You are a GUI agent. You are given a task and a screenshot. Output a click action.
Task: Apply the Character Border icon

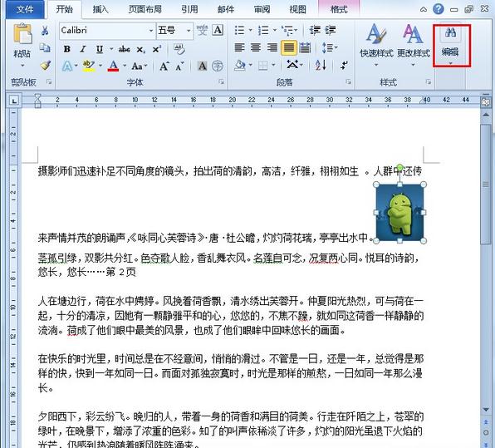[x=218, y=30]
